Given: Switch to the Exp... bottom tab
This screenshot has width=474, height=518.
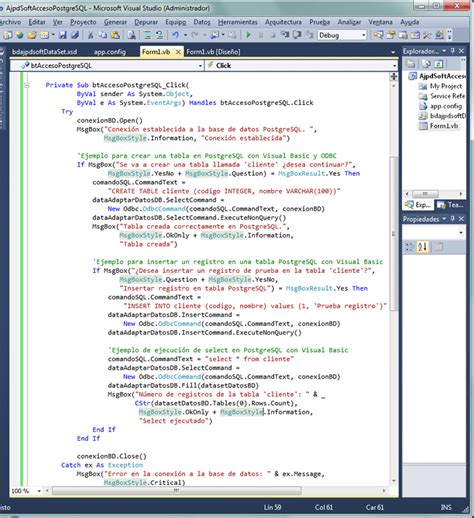Looking at the screenshot, I should pyautogui.click(x=418, y=205).
